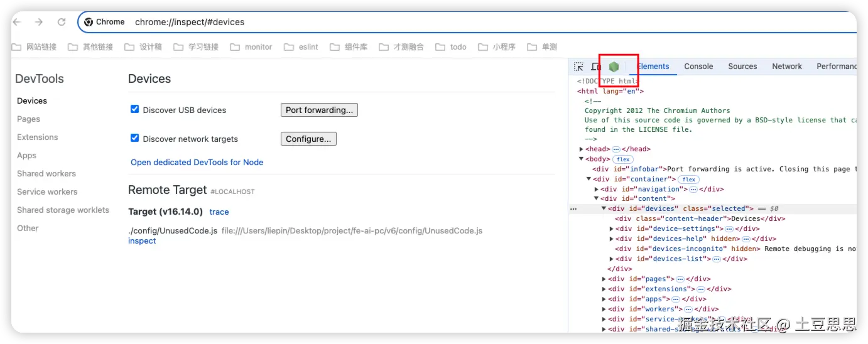Select the content-header div row
Screen dimensions: 868x344
[x=700, y=219]
